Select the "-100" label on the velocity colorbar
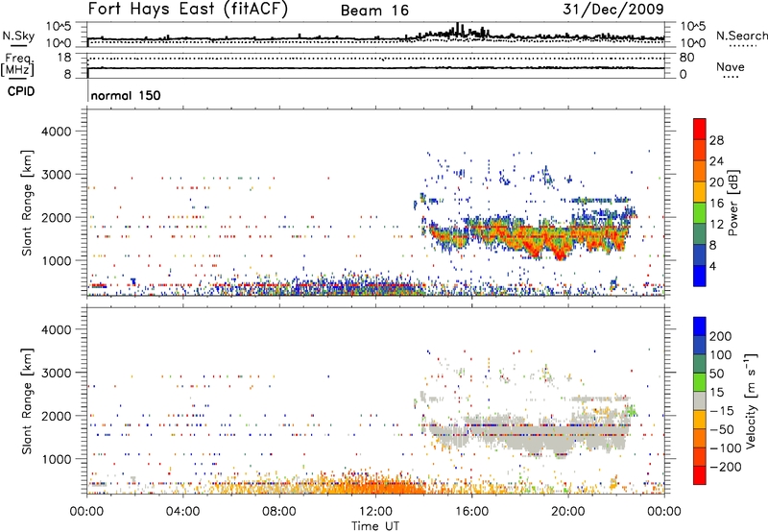The width and height of the screenshot is (768, 532). (726, 448)
